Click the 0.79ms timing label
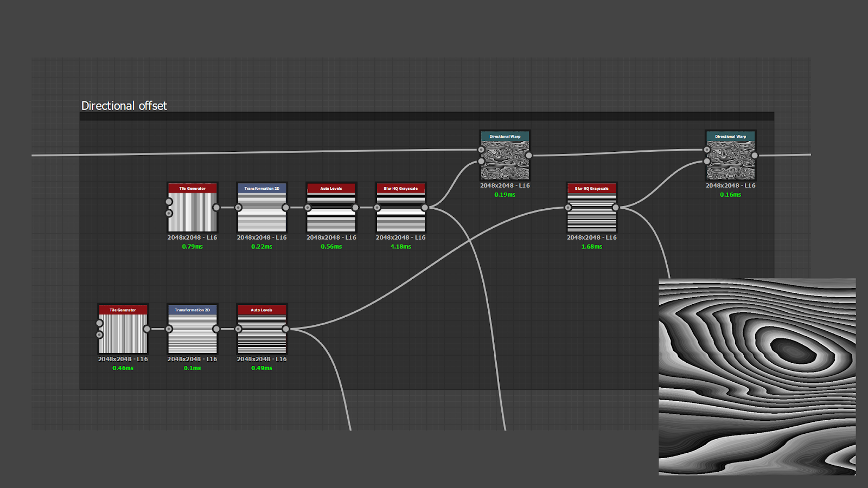This screenshot has height=488, width=868. [x=193, y=247]
